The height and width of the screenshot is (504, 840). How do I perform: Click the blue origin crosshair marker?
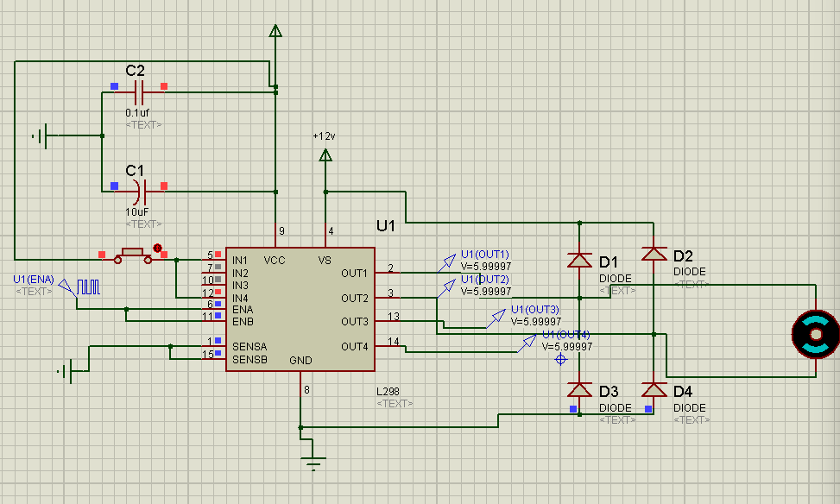pos(560,358)
